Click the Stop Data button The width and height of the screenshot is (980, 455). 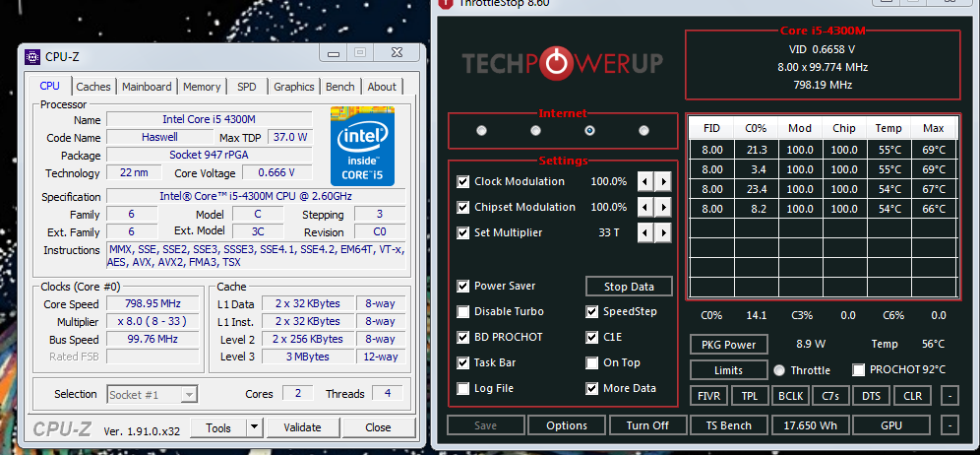point(629,287)
